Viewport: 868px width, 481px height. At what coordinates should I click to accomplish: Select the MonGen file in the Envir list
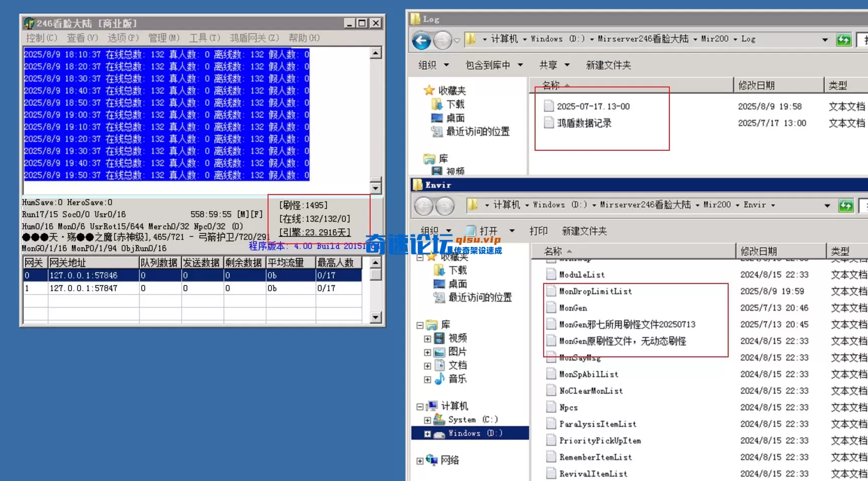click(x=573, y=308)
